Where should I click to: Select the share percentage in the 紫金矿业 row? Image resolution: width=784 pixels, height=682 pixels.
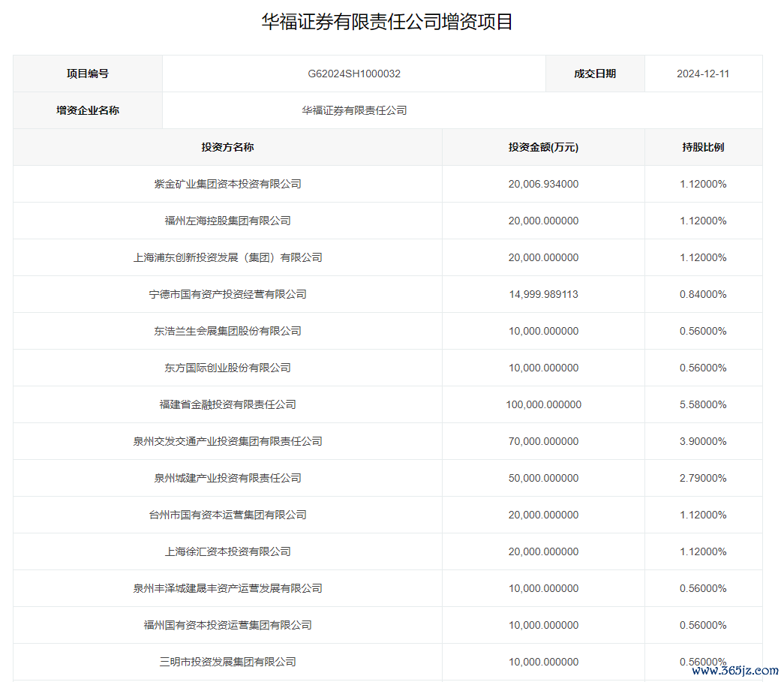coord(703,184)
